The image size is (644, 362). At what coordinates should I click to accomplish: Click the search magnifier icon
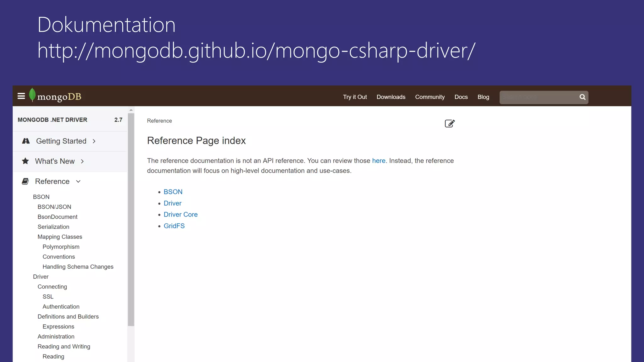pos(582,97)
